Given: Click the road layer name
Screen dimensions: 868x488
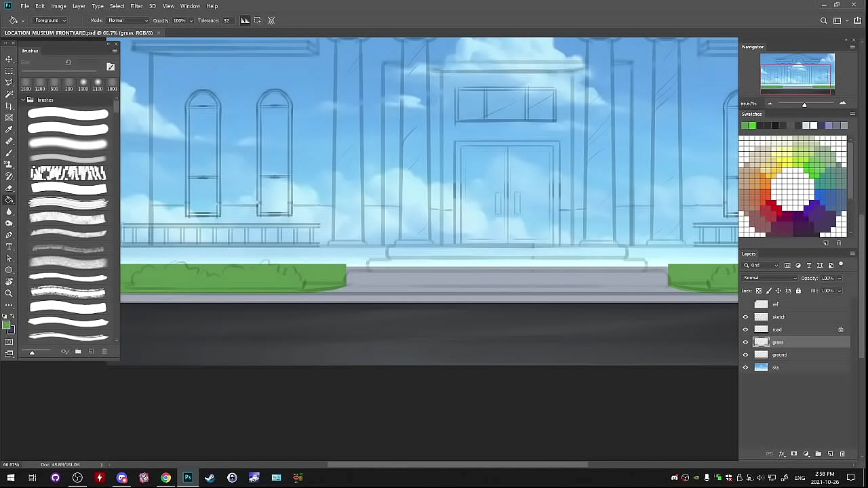Looking at the screenshot, I should point(777,329).
